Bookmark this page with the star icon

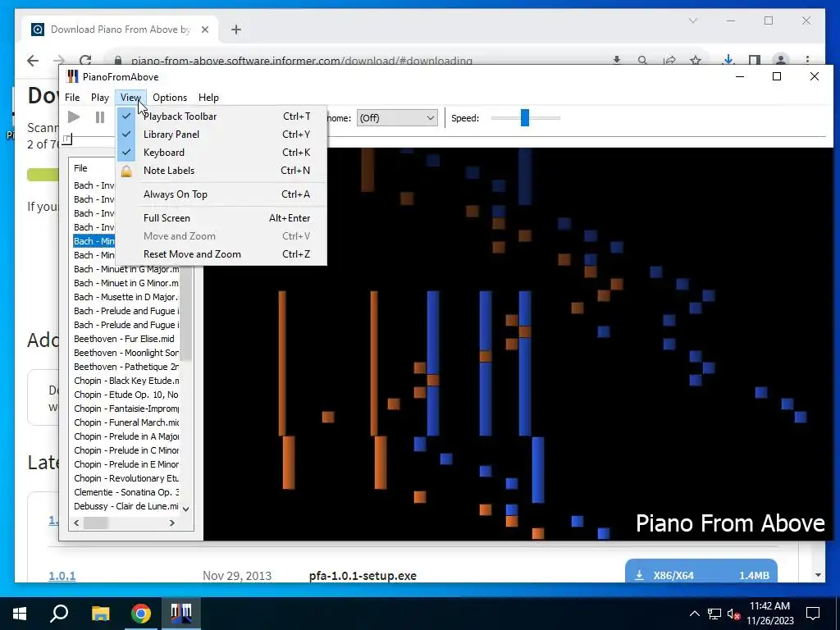pyautogui.click(x=696, y=60)
